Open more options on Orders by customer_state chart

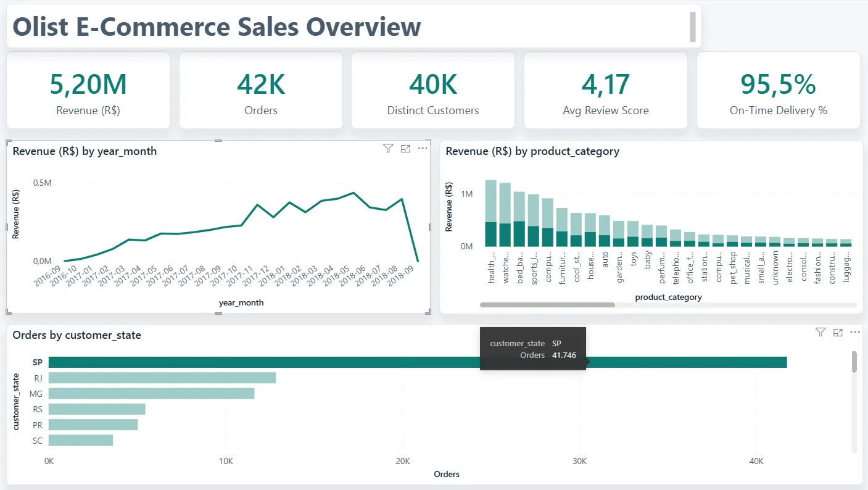pyautogui.click(x=855, y=332)
